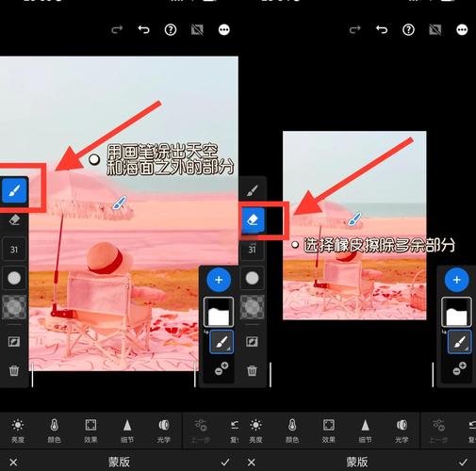Viewport: 476px width, 471px height.
Task: Open the help question mark in left screen
Action: point(171,30)
